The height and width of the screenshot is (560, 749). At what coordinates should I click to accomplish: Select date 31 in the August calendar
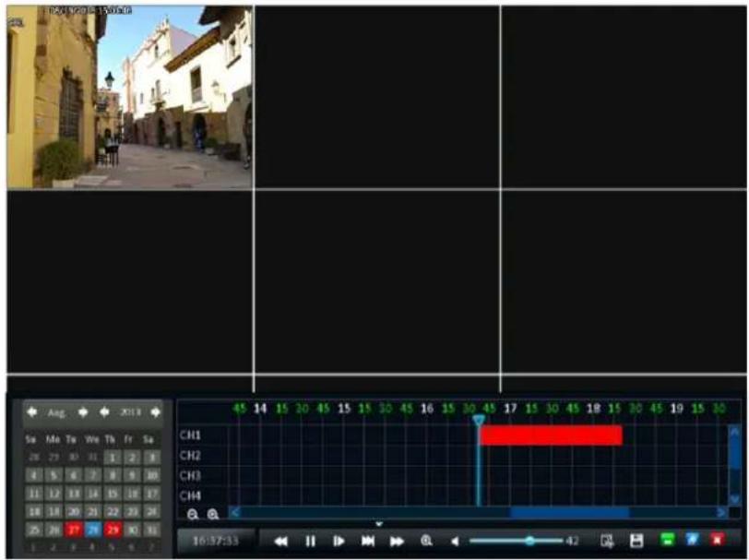pos(151,530)
